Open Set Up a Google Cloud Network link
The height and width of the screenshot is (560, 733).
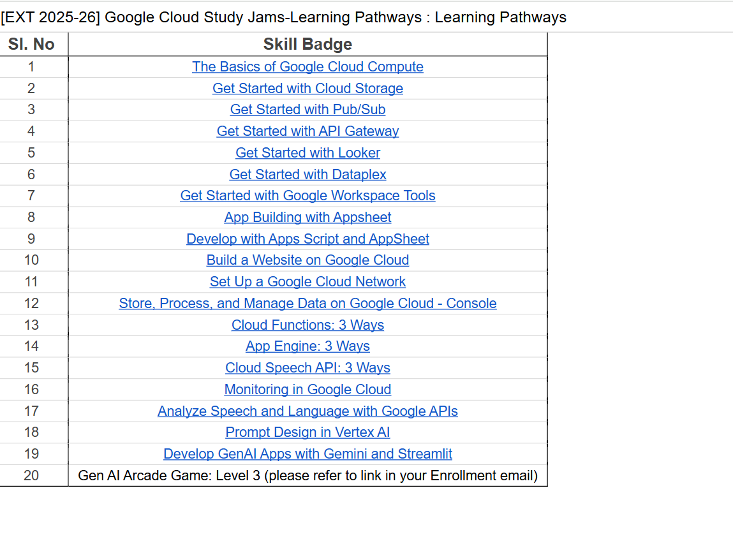click(x=308, y=281)
